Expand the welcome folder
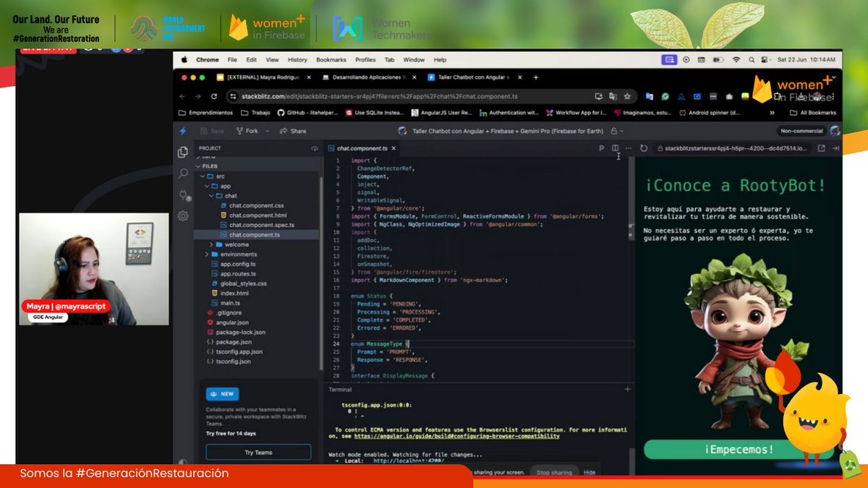The image size is (868, 488). (x=211, y=244)
